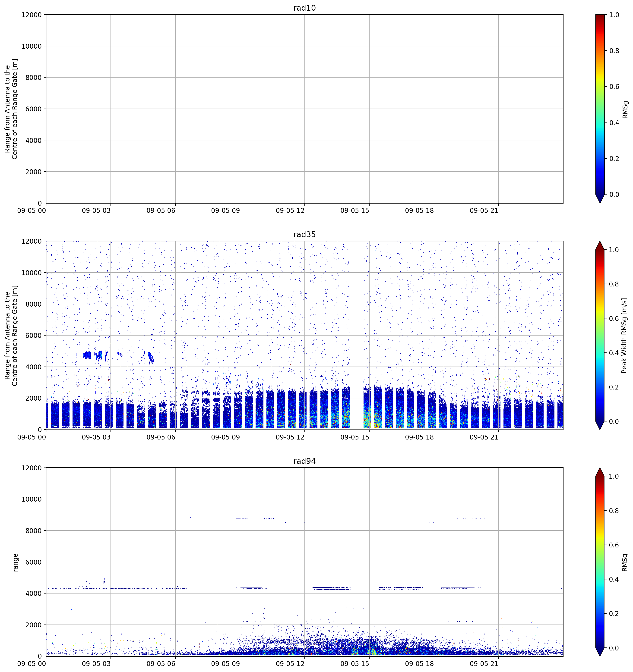Viewport: 633px width, 672px height.
Task: Click the "rad10" plot title
Action: click(304, 8)
